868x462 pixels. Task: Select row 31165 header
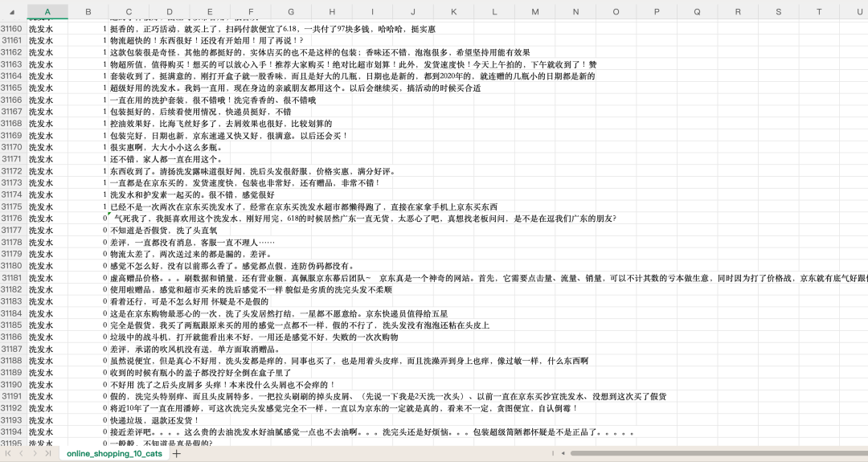coord(12,88)
